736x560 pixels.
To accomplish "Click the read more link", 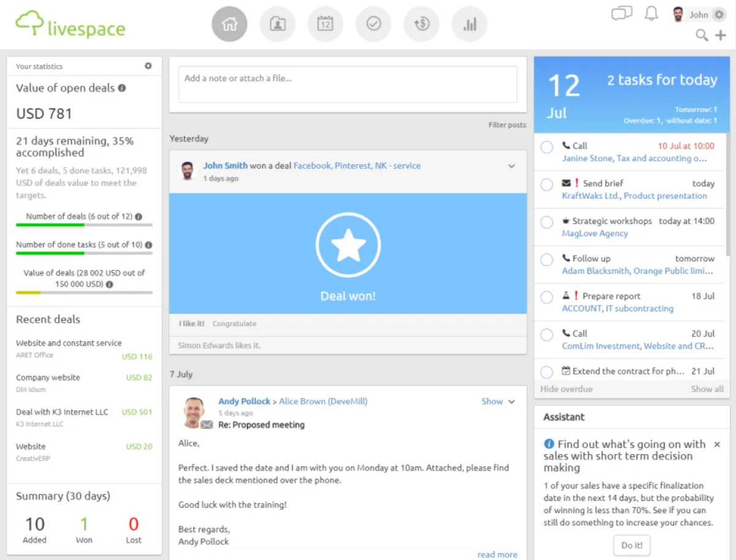I will (x=497, y=554).
